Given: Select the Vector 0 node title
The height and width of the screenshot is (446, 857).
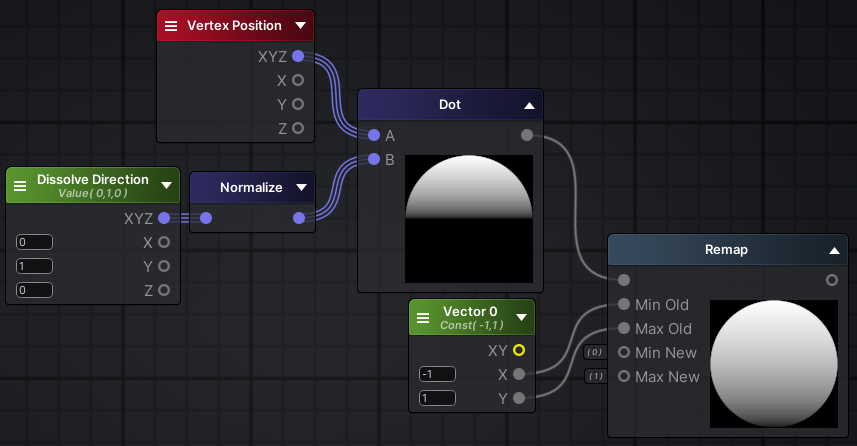Looking at the screenshot, I should tap(470, 312).
